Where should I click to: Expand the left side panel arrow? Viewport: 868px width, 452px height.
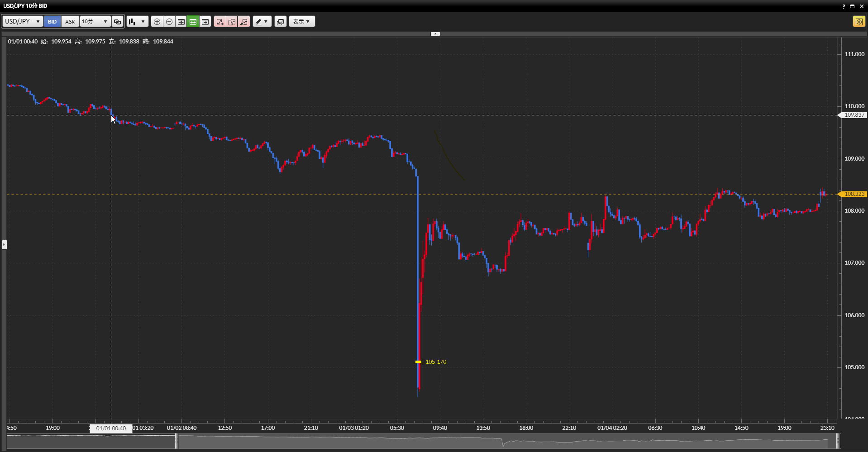4,245
